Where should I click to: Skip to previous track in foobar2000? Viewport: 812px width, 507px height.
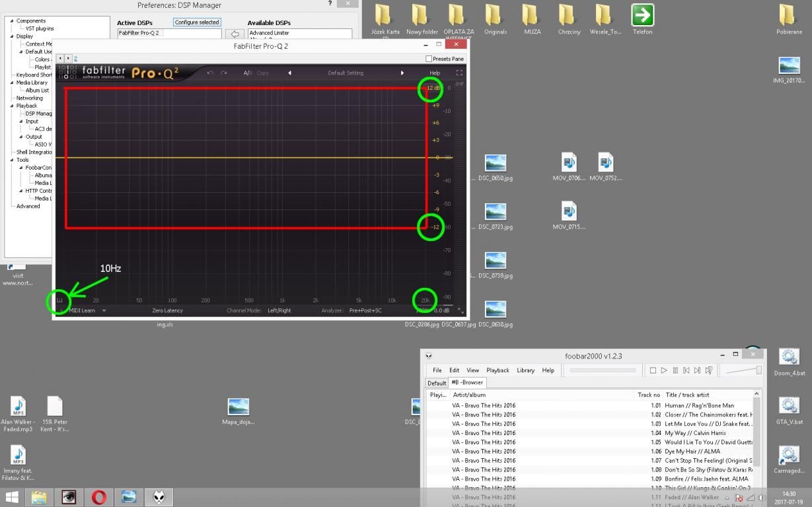(x=686, y=370)
